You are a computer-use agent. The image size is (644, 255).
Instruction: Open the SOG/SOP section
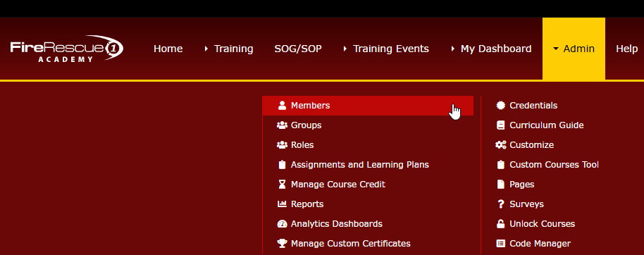(298, 49)
